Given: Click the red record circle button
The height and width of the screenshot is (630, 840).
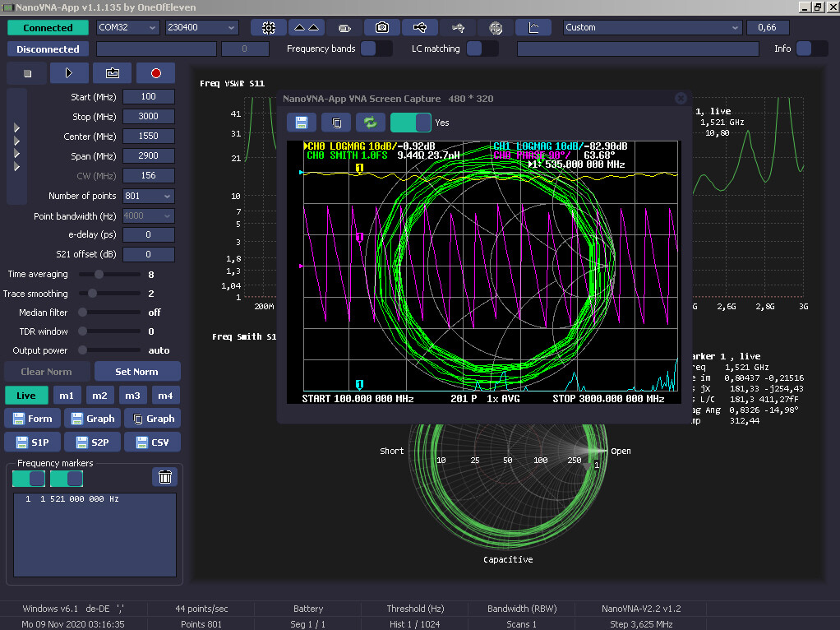Looking at the screenshot, I should [156, 73].
